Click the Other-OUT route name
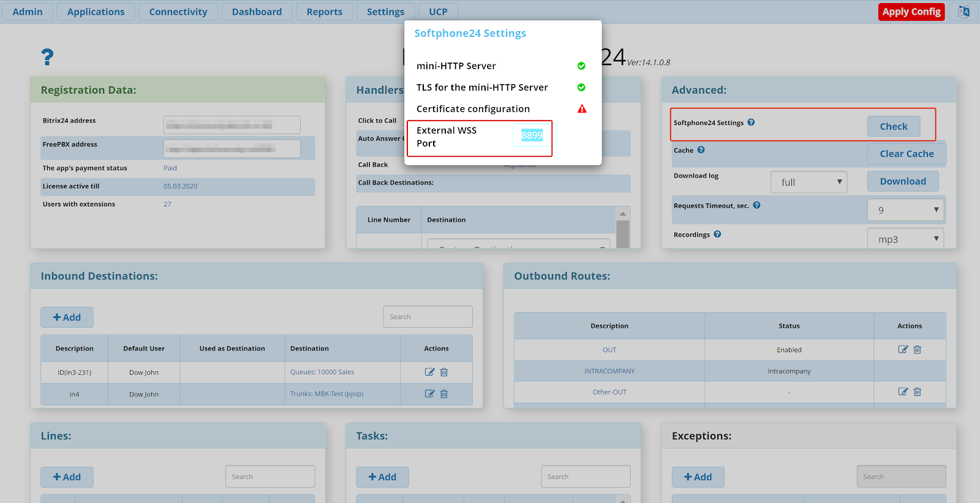 (x=609, y=392)
